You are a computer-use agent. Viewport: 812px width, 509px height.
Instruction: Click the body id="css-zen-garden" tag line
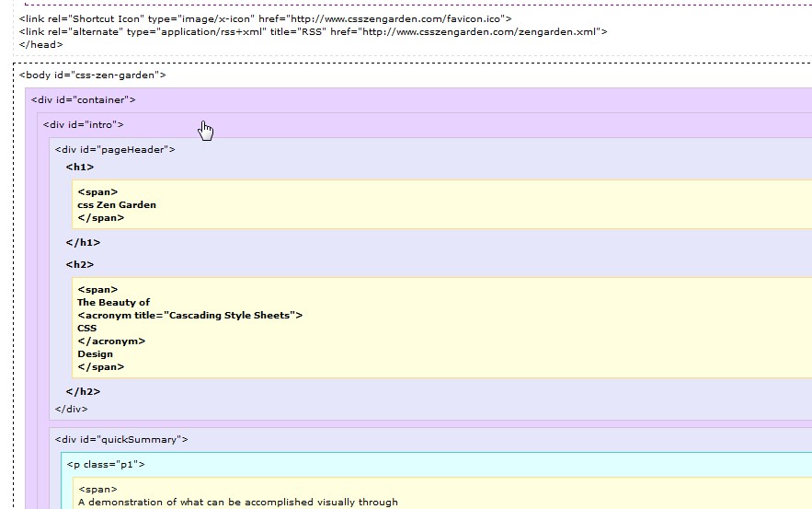[92, 75]
